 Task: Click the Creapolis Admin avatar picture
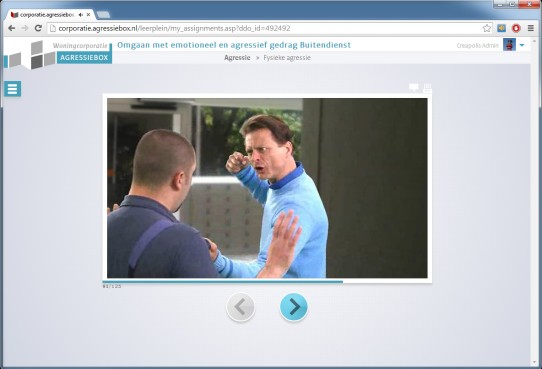click(x=509, y=45)
